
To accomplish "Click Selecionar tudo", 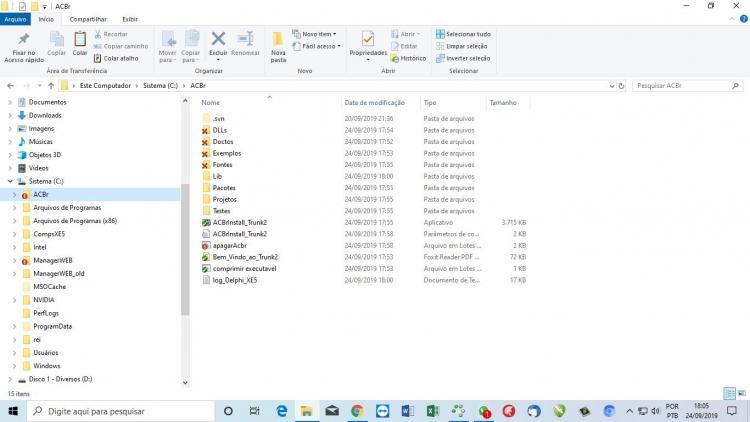I will coord(463,34).
